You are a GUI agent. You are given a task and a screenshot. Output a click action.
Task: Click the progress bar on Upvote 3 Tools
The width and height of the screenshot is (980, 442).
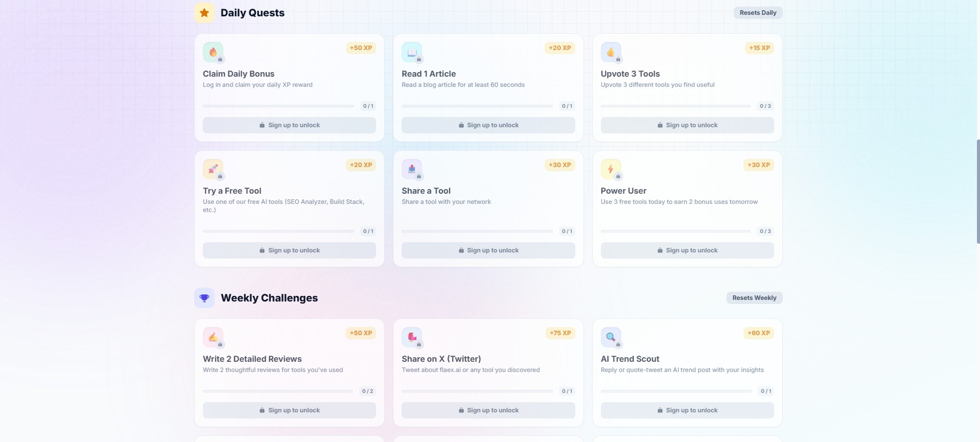(674, 106)
